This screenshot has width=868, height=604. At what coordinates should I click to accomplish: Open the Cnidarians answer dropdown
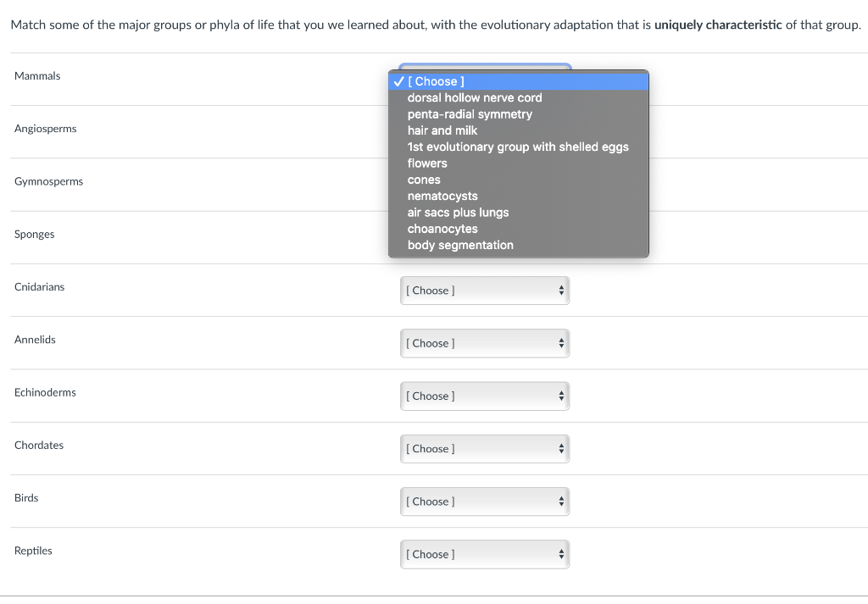point(484,291)
